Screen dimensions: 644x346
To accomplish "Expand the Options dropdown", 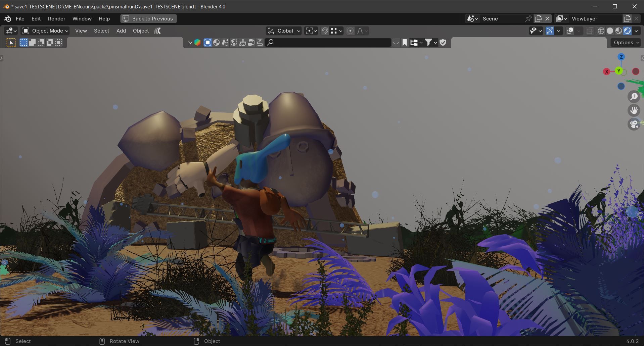I will (626, 43).
